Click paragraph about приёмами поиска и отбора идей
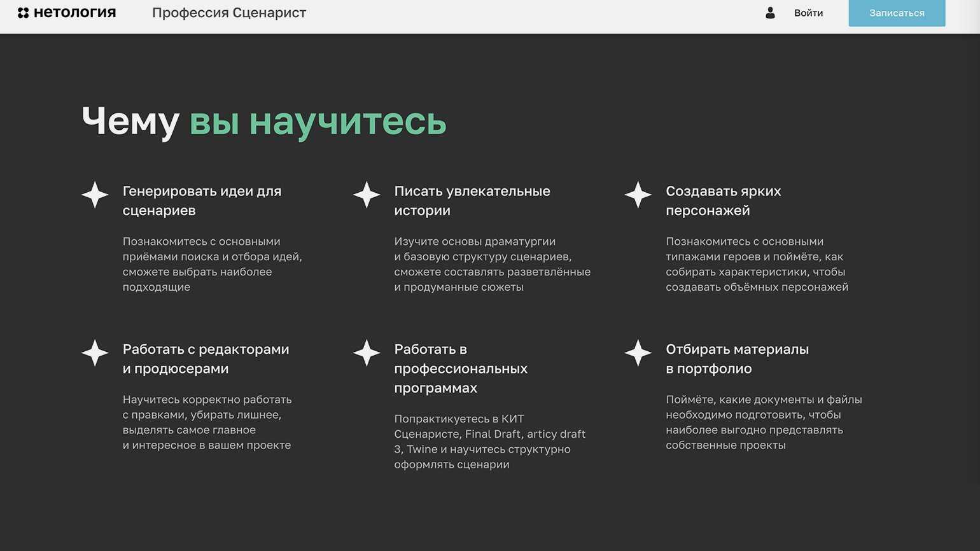Screen dimensions: 980x551 click(213, 264)
